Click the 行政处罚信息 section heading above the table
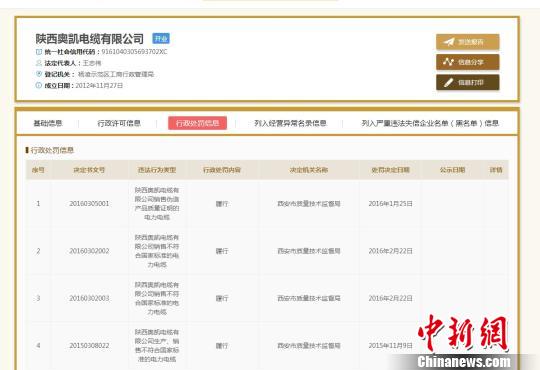Screen dimensions: 540x370 pos(52,150)
